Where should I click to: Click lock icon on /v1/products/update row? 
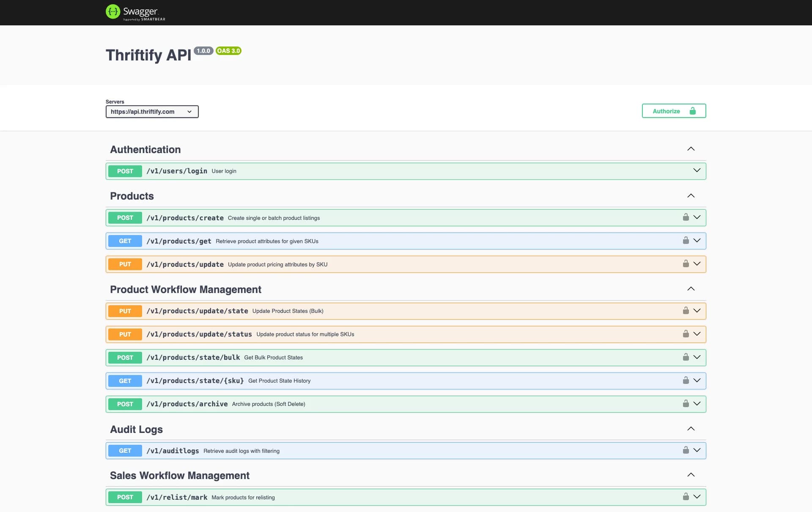click(686, 264)
